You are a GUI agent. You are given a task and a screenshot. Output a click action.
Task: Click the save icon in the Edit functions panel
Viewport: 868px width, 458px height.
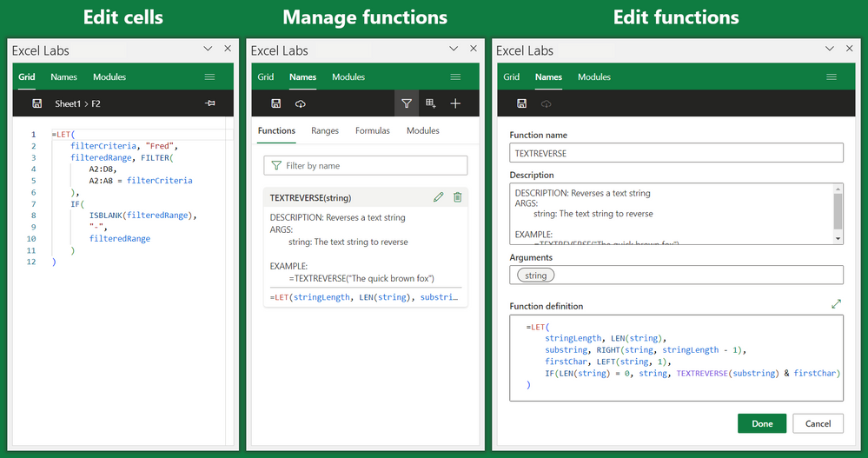pyautogui.click(x=521, y=103)
